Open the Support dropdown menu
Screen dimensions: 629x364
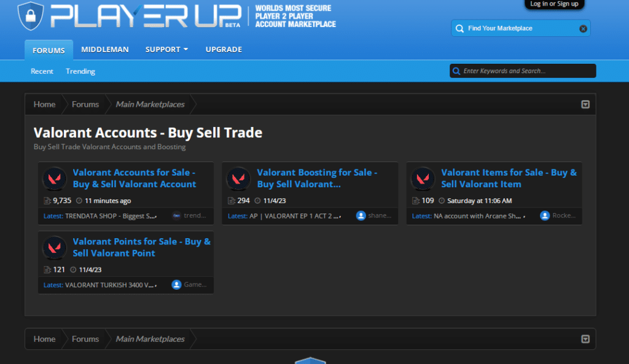coord(166,49)
